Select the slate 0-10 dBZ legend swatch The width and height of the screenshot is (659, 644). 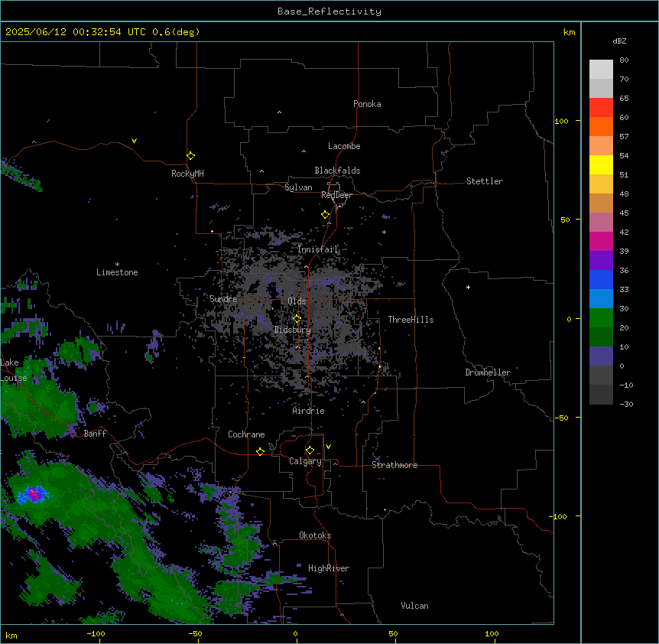click(601, 356)
